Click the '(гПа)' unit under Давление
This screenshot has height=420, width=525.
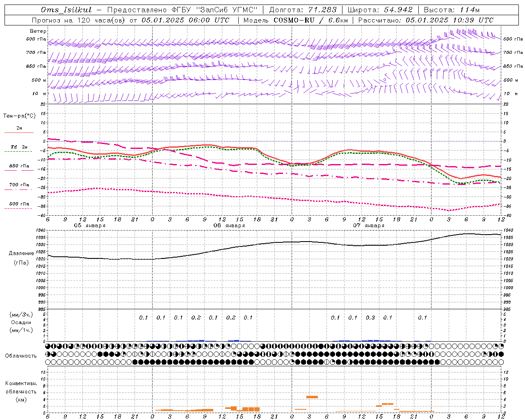21,263
